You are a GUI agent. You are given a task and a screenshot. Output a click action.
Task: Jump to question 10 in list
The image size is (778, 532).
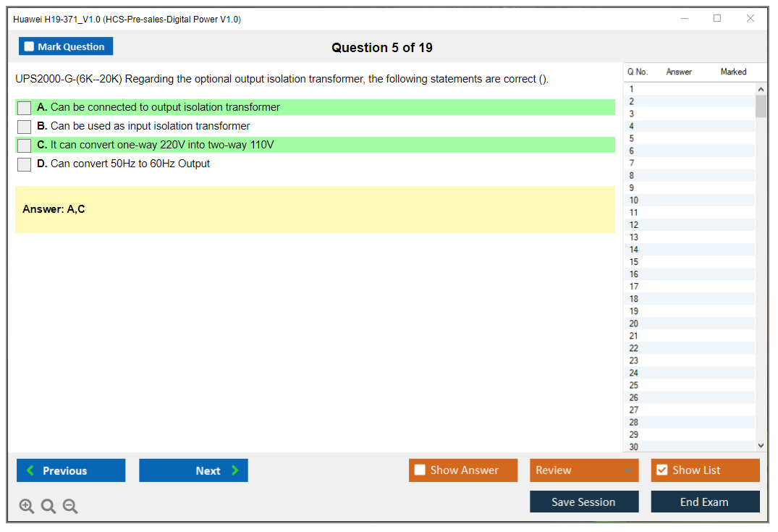pyautogui.click(x=634, y=200)
